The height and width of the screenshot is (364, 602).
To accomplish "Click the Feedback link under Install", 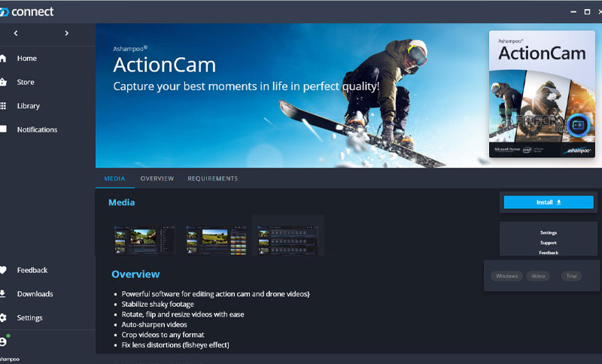I will point(549,253).
